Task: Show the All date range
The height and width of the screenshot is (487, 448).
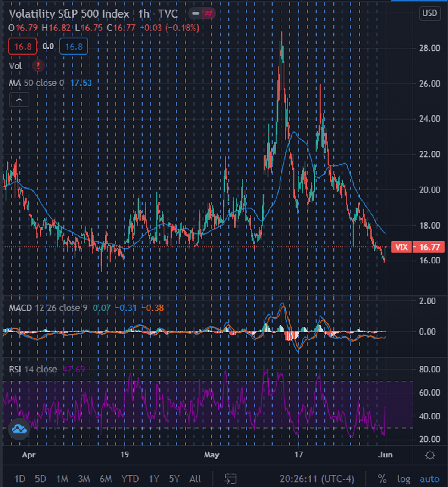Action: pos(195,478)
